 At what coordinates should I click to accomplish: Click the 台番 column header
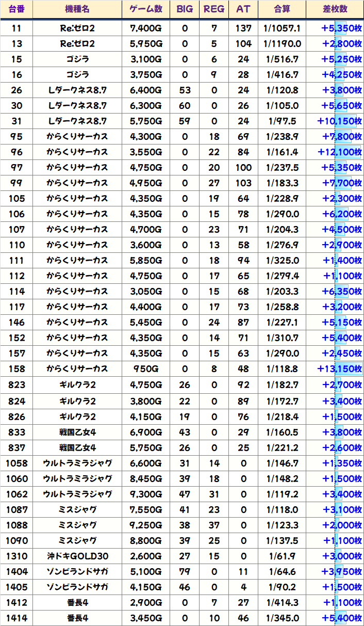pos(16,9)
